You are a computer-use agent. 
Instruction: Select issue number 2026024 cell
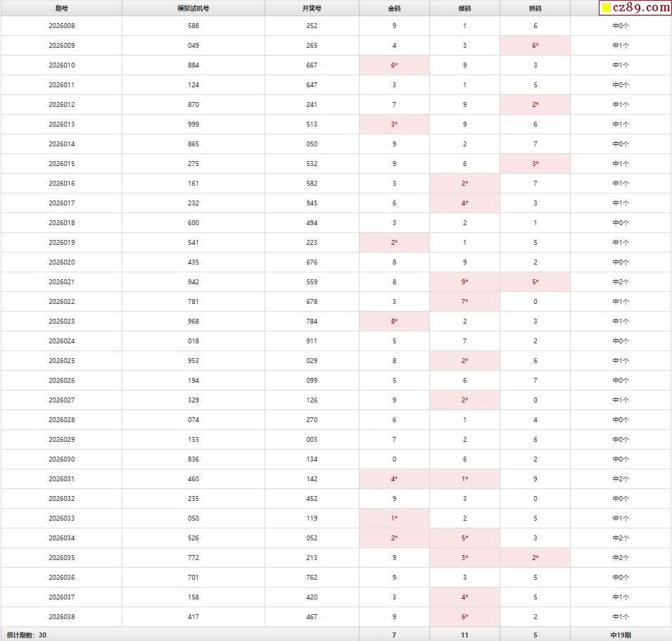(62, 341)
